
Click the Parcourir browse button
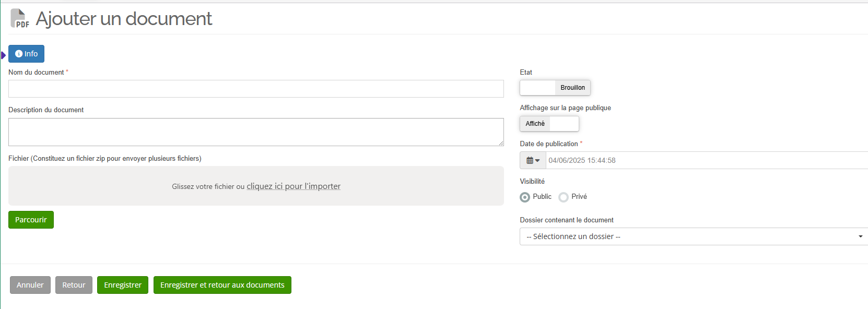31,220
